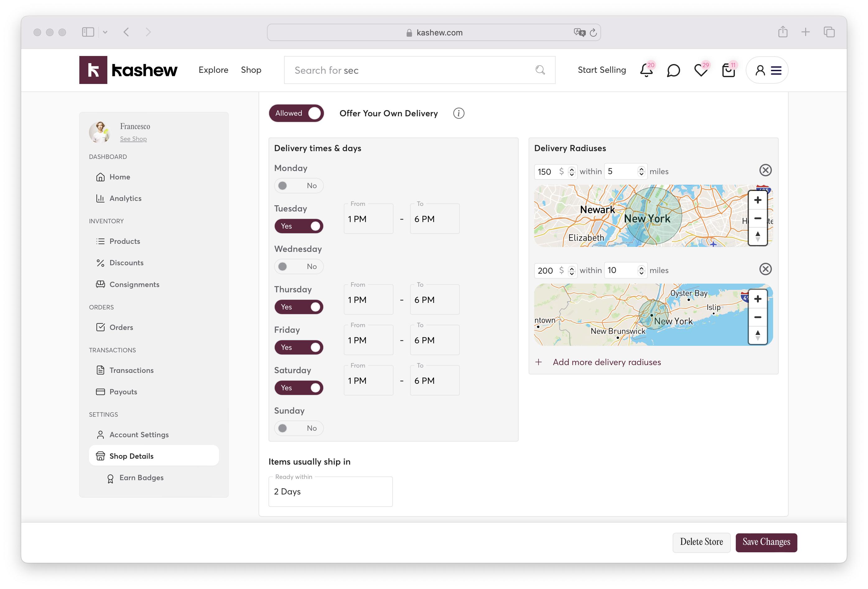Remove the 5 miles delivery radius
The width and height of the screenshot is (868, 589).
[765, 170]
